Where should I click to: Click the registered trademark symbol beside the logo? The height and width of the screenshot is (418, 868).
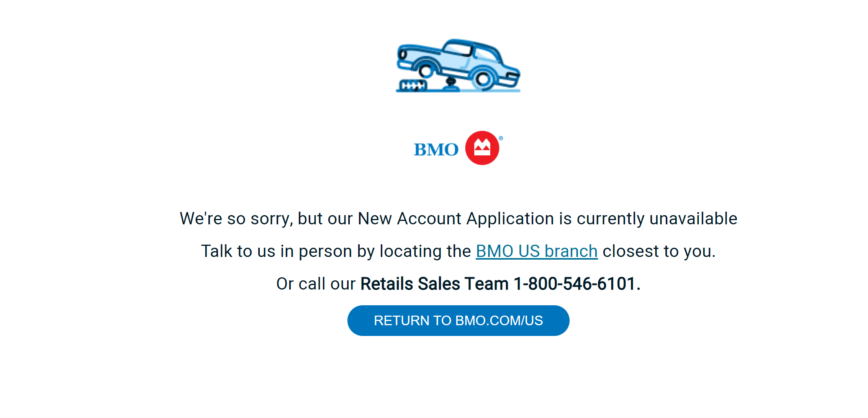(501, 138)
